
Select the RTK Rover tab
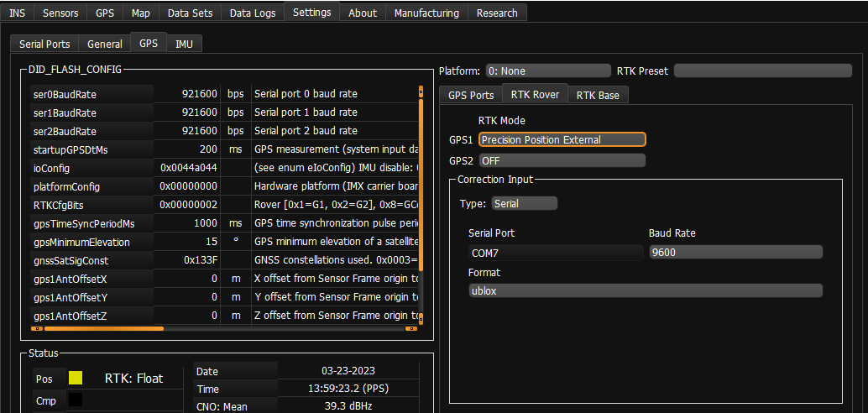pos(535,93)
